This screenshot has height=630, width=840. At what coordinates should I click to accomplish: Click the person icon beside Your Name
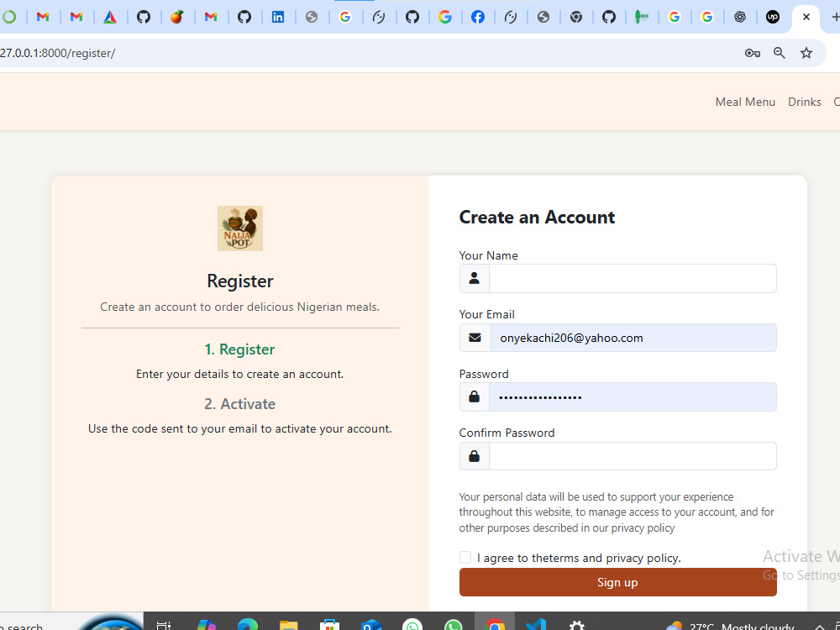pos(474,279)
